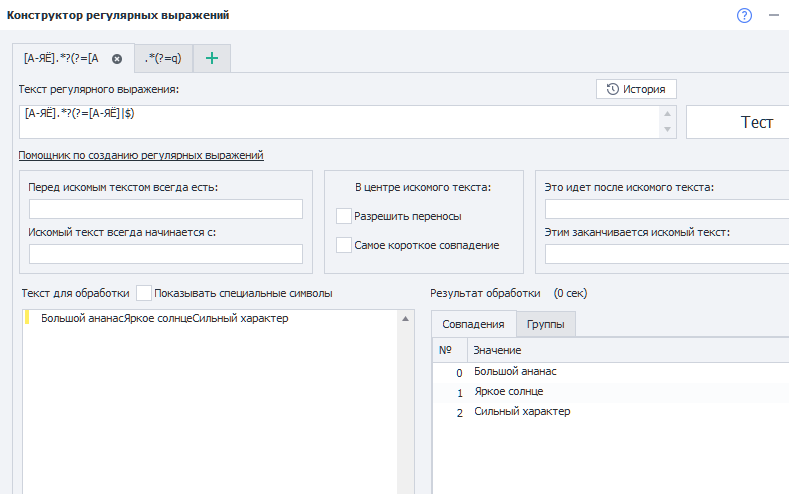The height and width of the screenshot is (494, 789).
Task: Open the regex creation helper link
Action: point(141,155)
